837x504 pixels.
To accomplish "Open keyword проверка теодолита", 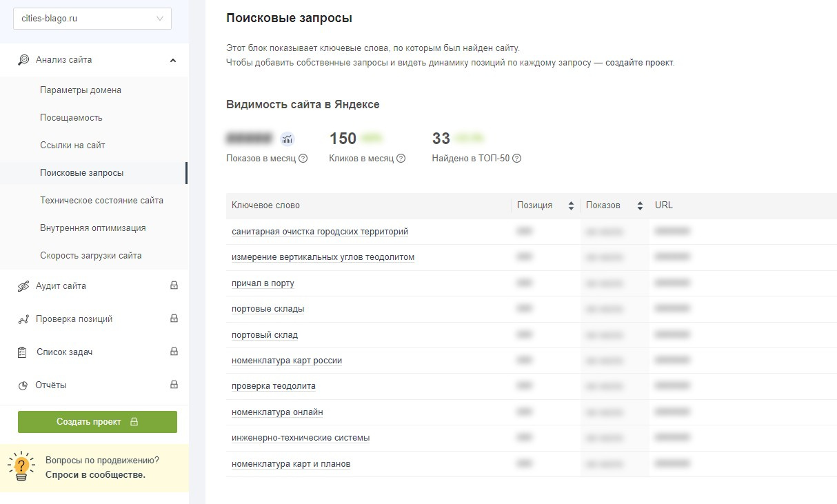I will click(274, 386).
